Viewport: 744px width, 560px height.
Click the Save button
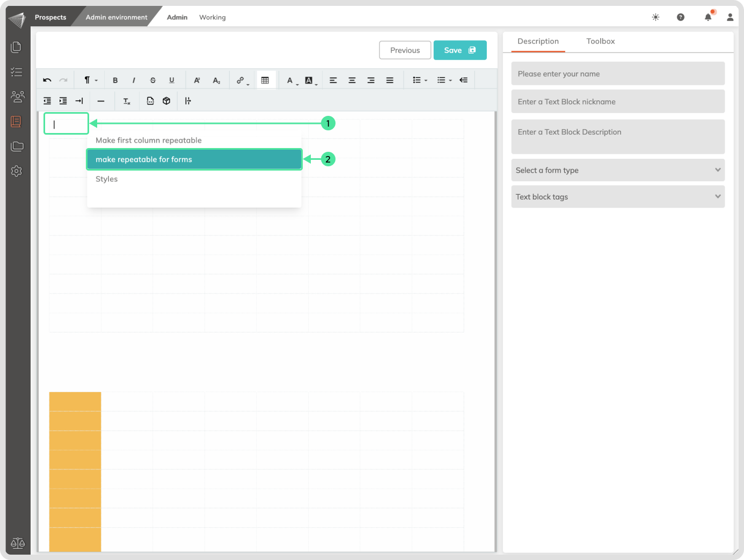(459, 50)
